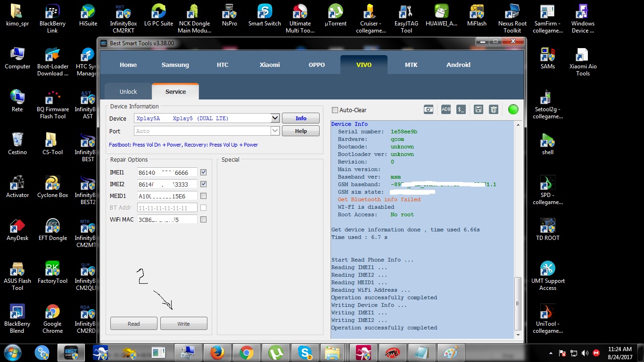The image size is (644, 362).
Task: Open the MiFlash desktop icon
Action: coord(477,16)
